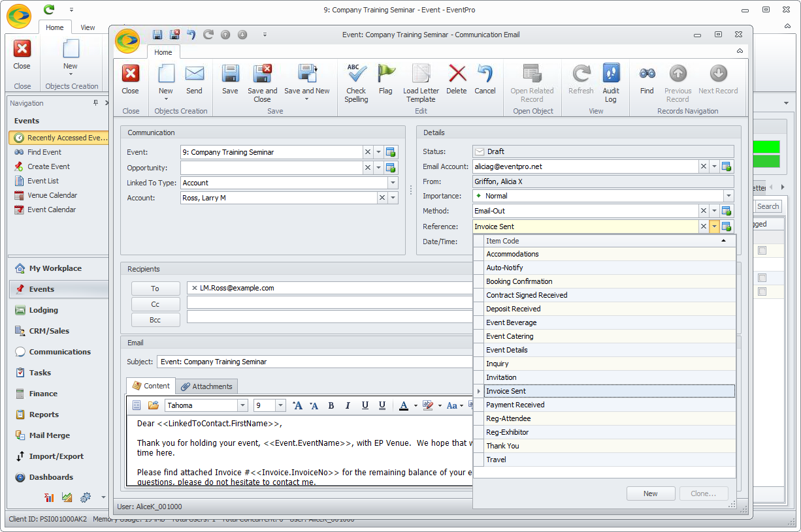Image resolution: width=801 pixels, height=532 pixels.
Task: Open the font size dropdown showing 9
Action: pos(281,405)
